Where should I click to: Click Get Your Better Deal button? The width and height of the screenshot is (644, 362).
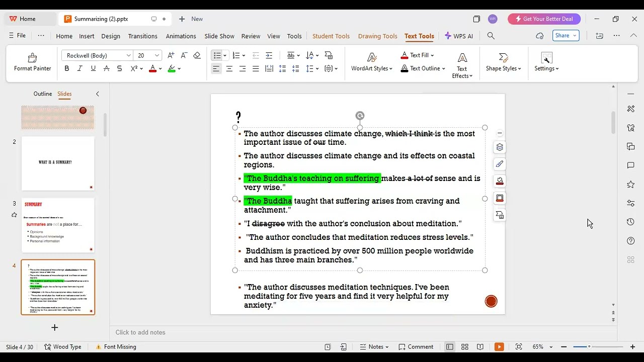click(x=544, y=19)
